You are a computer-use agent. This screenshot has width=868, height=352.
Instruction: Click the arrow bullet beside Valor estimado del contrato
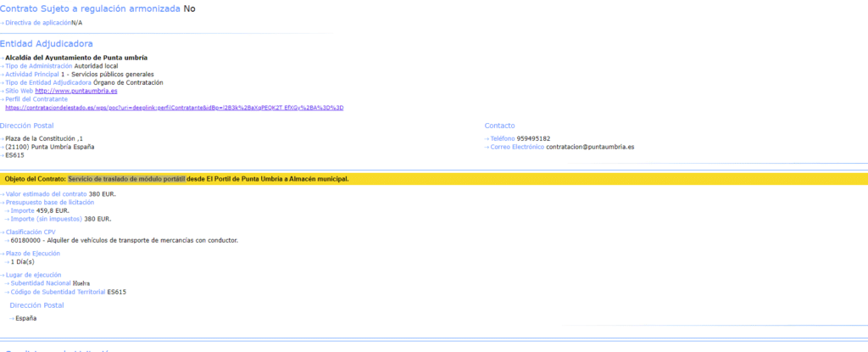(3, 194)
